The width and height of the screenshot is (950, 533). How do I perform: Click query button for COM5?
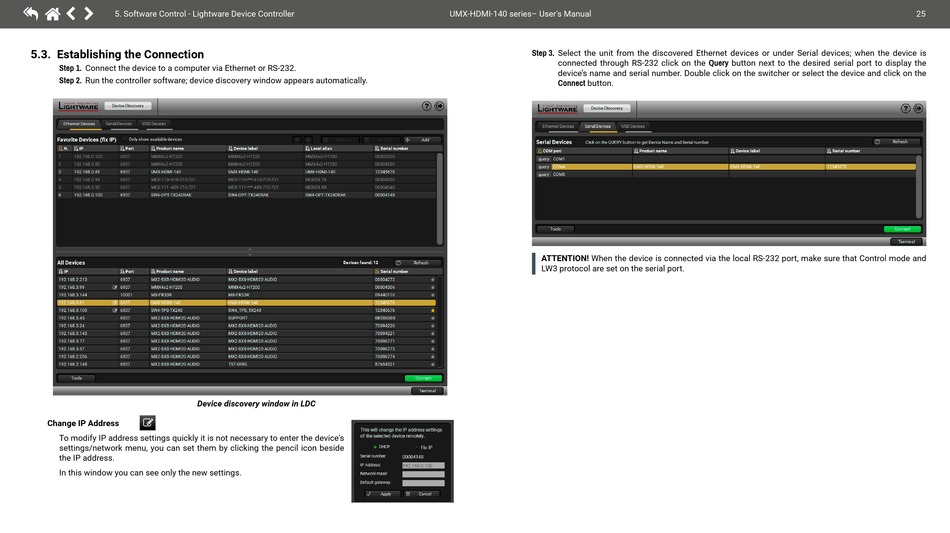click(543, 174)
